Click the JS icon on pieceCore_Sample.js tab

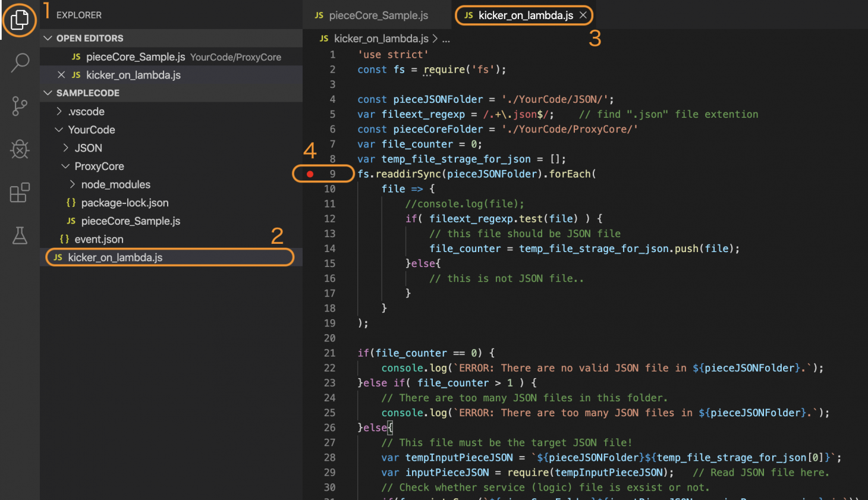319,15
